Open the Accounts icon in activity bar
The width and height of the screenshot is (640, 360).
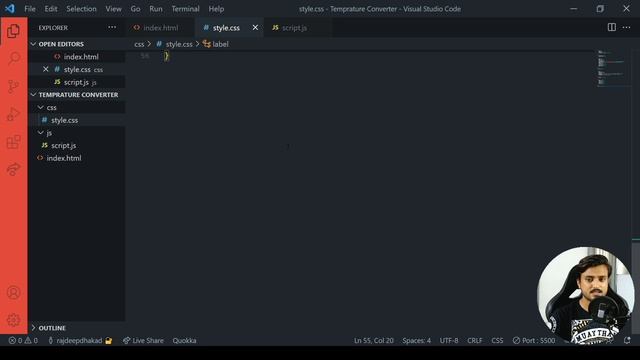[13, 292]
